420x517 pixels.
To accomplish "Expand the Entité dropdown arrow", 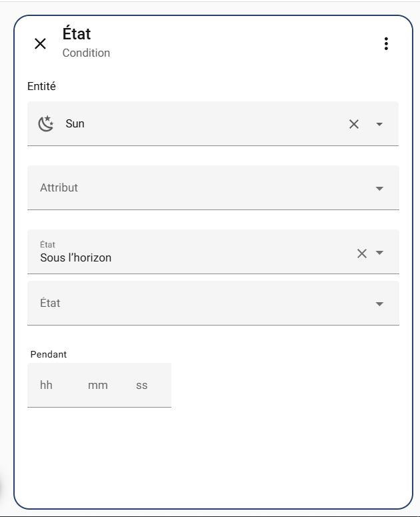I will (x=379, y=124).
